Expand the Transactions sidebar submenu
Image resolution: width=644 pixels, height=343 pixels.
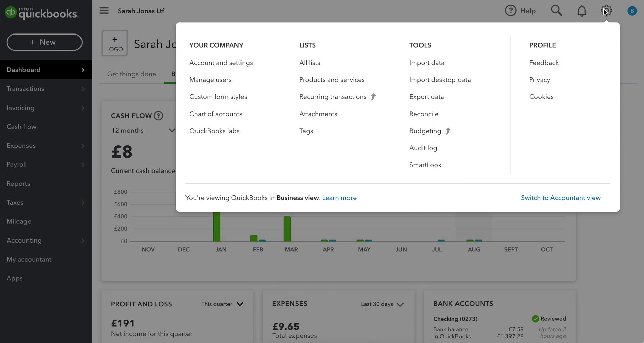pos(83,89)
